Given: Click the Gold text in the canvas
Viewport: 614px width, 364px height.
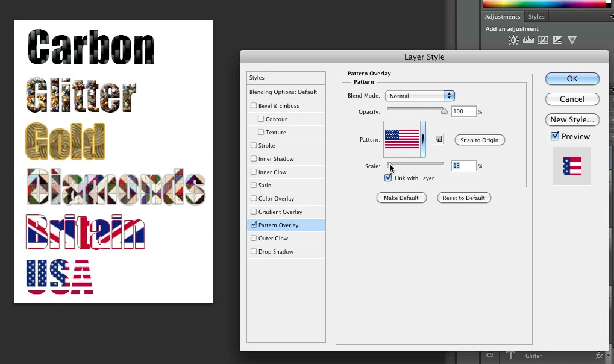Looking at the screenshot, I should point(65,142).
